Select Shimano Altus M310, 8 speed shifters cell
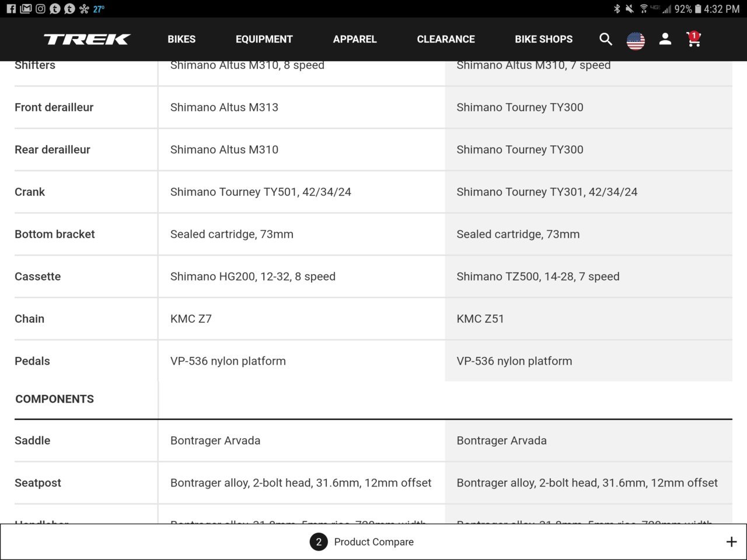The image size is (747, 560). pos(302,73)
